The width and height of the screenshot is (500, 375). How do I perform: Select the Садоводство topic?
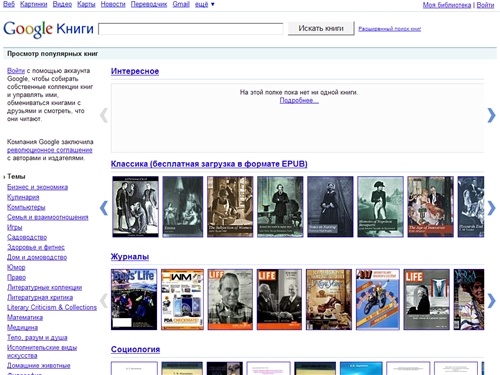pos(27,237)
